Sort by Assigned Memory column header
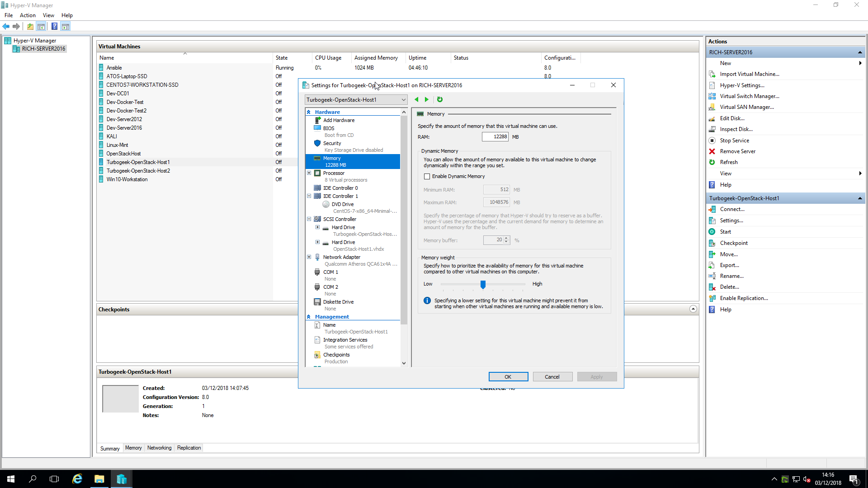The height and width of the screenshot is (488, 868). (x=376, y=58)
